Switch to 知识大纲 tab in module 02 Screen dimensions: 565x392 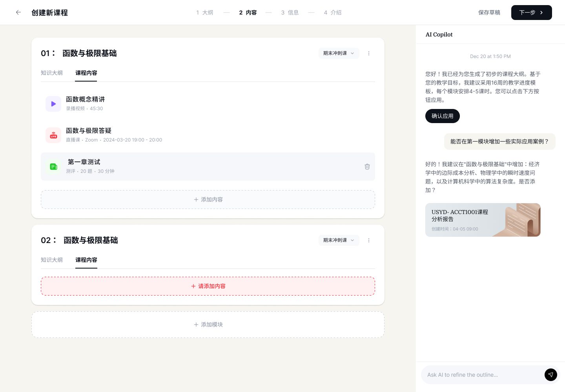[x=52, y=260]
